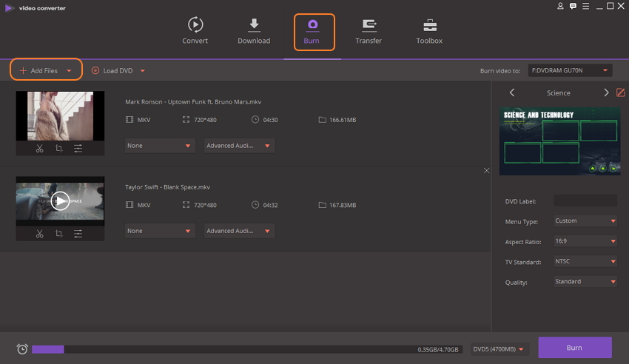Click the alarm clock schedule icon
Viewport: 629px width, 364px height.
tap(22, 348)
